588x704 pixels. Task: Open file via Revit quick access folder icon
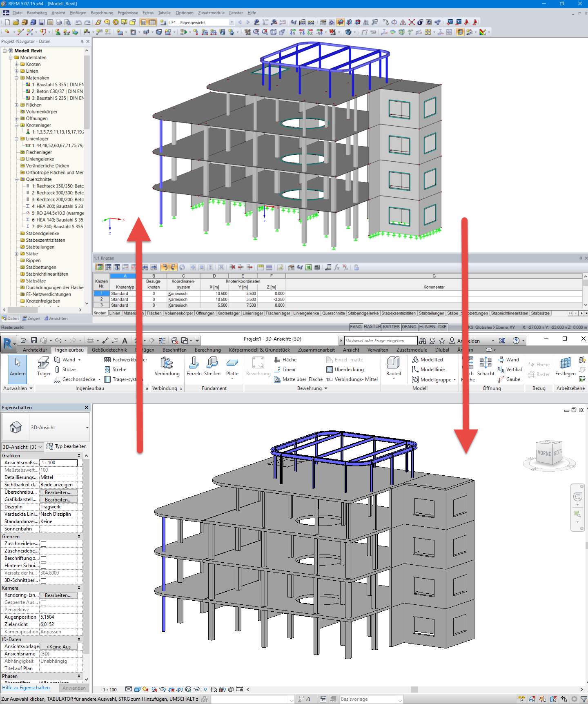[24, 340]
